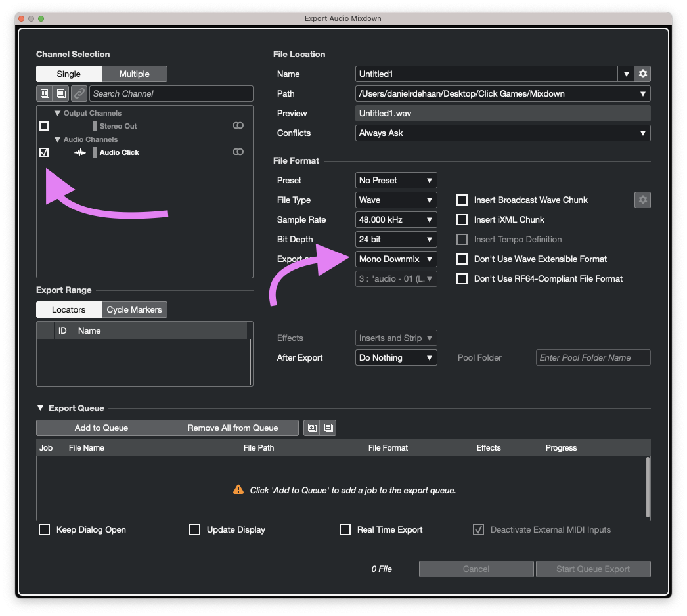This screenshot has height=616, width=687.
Task: Open the Sample Rate dropdown
Action: click(395, 219)
